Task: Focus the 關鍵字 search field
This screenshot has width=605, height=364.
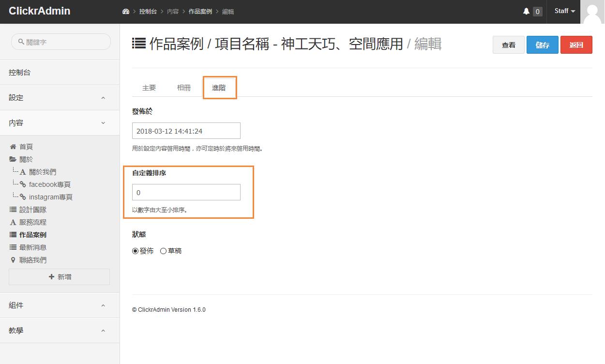Action: point(61,42)
